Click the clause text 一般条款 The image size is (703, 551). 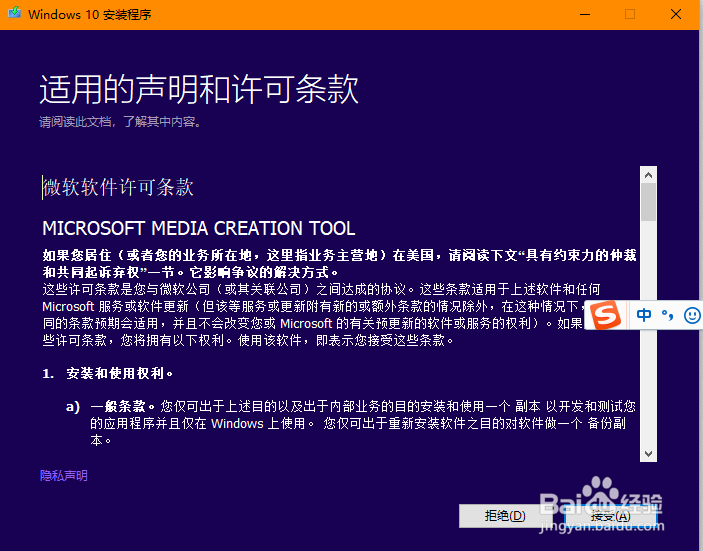118,407
